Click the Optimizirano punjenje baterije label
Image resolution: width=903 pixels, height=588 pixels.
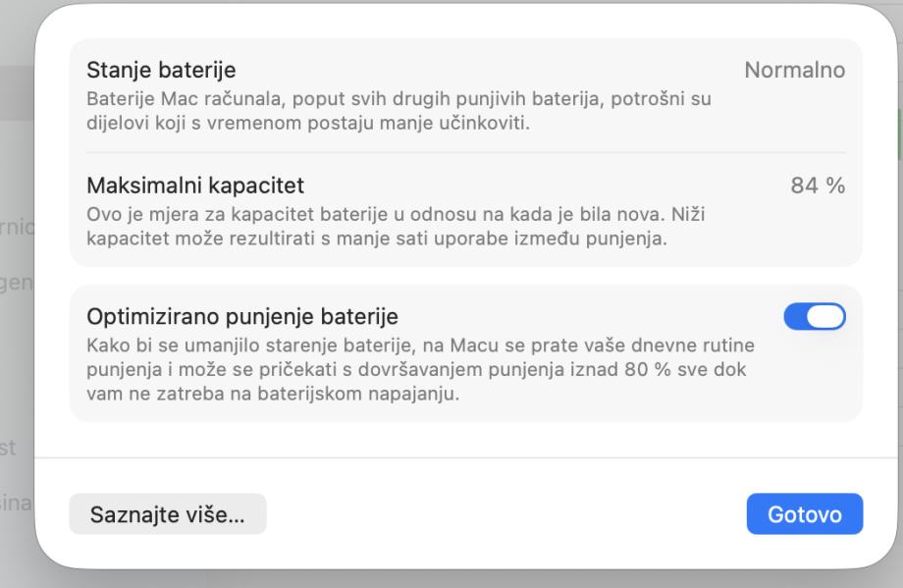point(242,316)
